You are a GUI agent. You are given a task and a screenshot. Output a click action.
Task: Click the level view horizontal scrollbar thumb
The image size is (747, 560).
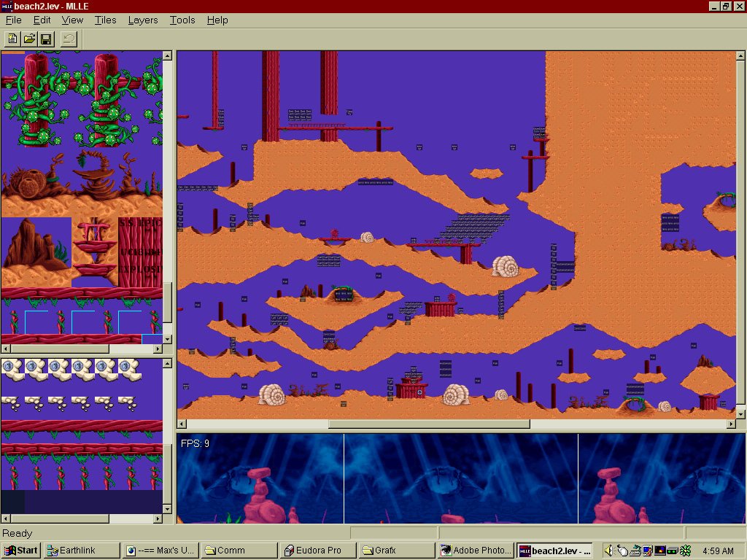(x=429, y=424)
